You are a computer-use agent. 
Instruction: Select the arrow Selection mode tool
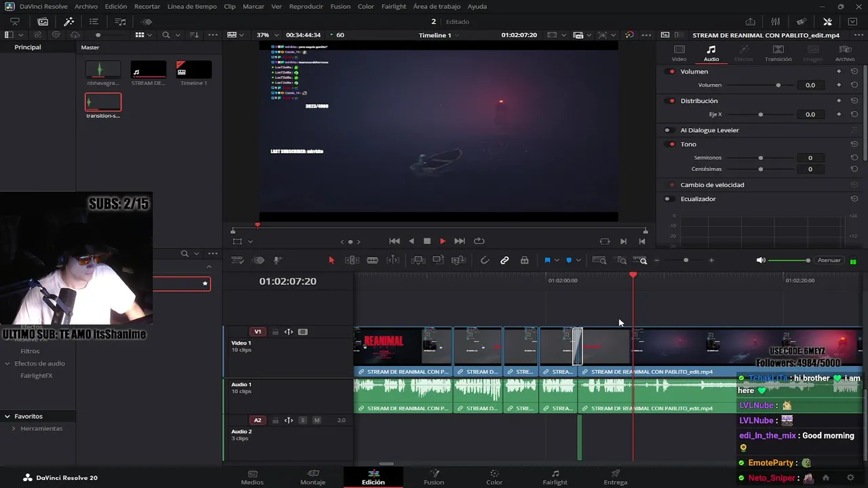click(332, 260)
